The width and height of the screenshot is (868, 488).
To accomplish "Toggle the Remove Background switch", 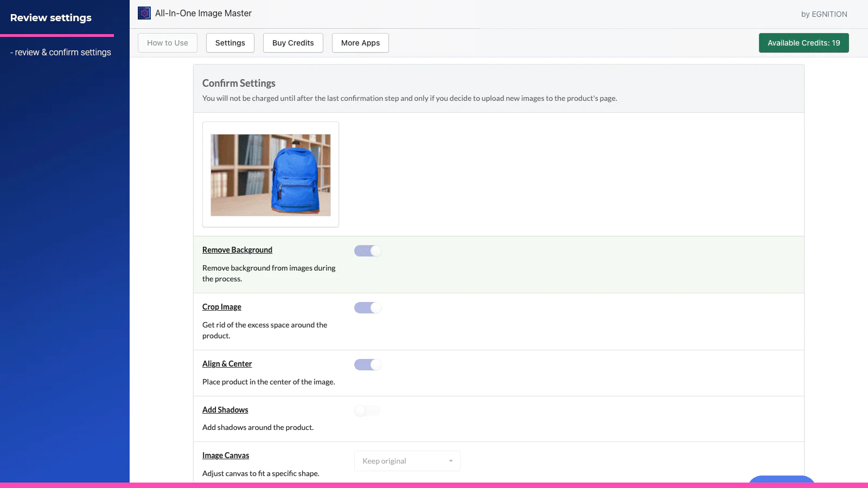I will pos(368,251).
